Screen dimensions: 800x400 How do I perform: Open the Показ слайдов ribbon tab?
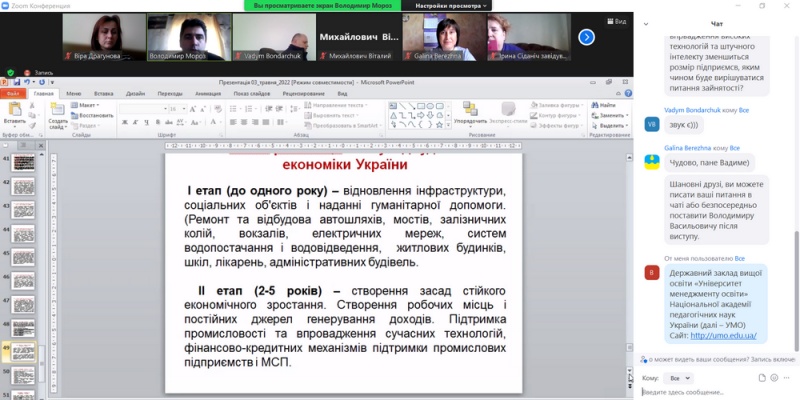251,93
